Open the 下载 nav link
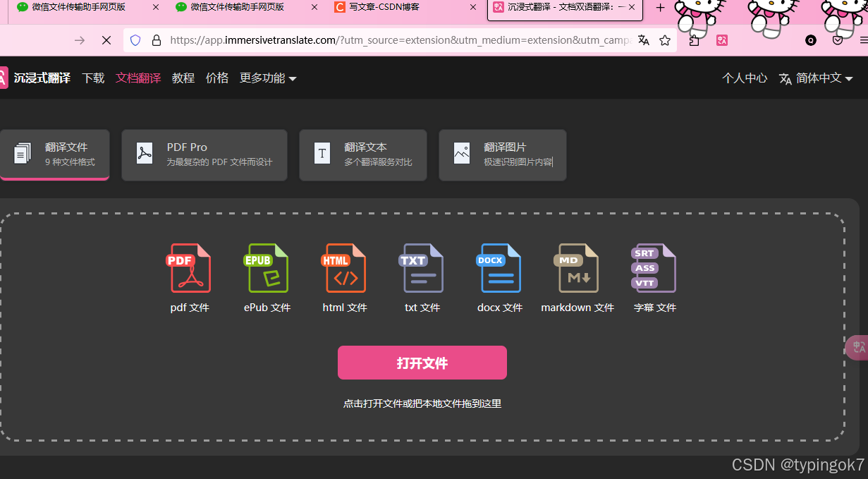 [93, 78]
